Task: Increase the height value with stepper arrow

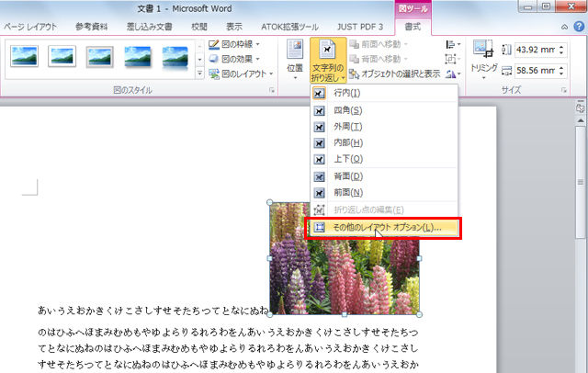Action: [x=561, y=47]
